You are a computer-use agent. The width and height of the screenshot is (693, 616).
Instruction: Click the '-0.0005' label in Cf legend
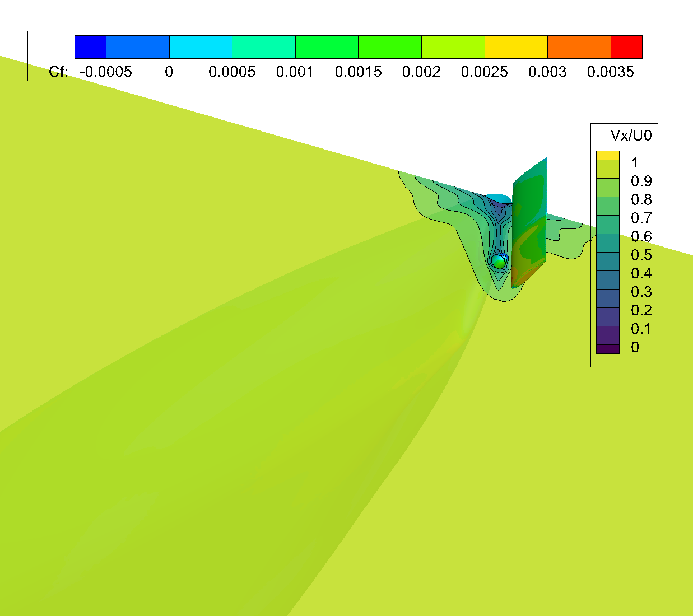click(106, 72)
